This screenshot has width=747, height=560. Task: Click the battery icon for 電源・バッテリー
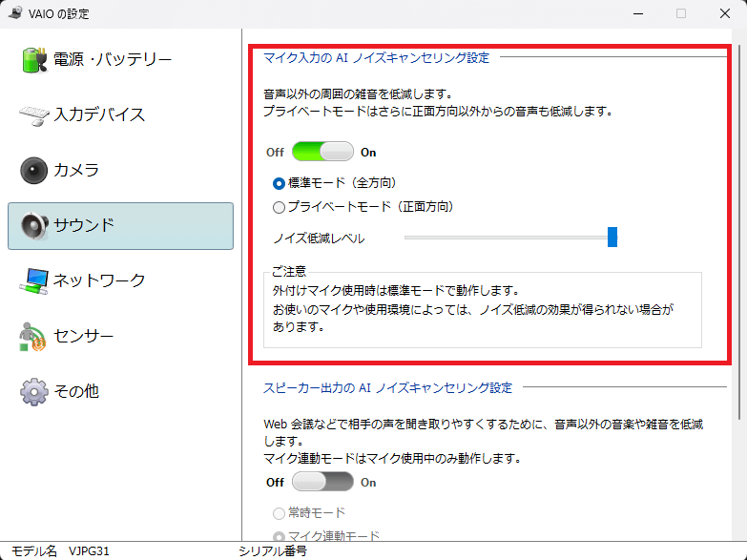[x=34, y=59]
